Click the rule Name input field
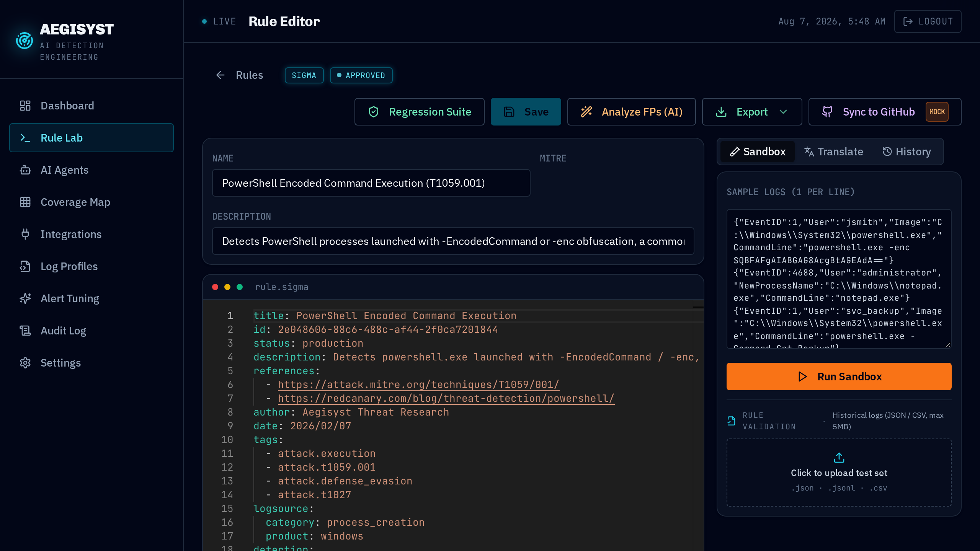This screenshot has height=551, width=980. click(371, 183)
